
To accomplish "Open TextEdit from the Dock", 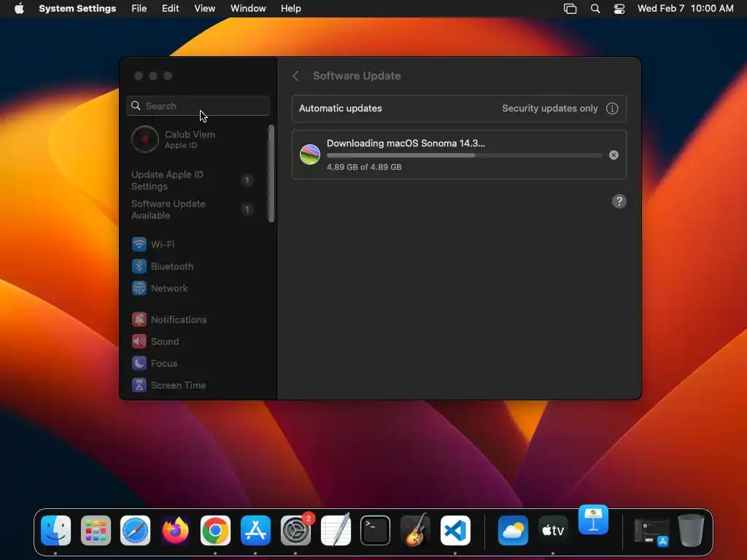I will pos(336,530).
